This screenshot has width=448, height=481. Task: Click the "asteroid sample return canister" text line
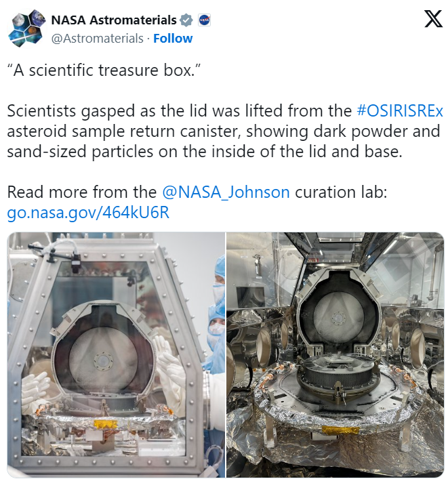[x=224, y=131]
